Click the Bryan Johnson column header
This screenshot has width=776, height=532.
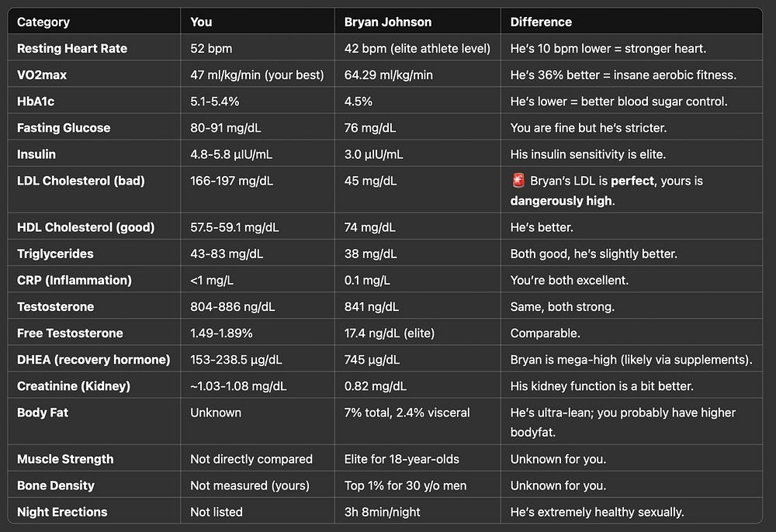tap(387, 22)
